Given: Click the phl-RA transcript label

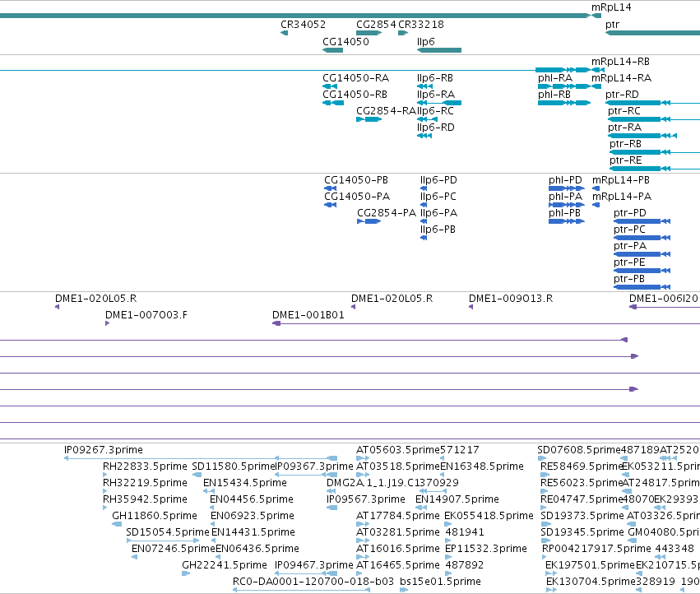Looking at the screenshot, I should click(555, 78).
